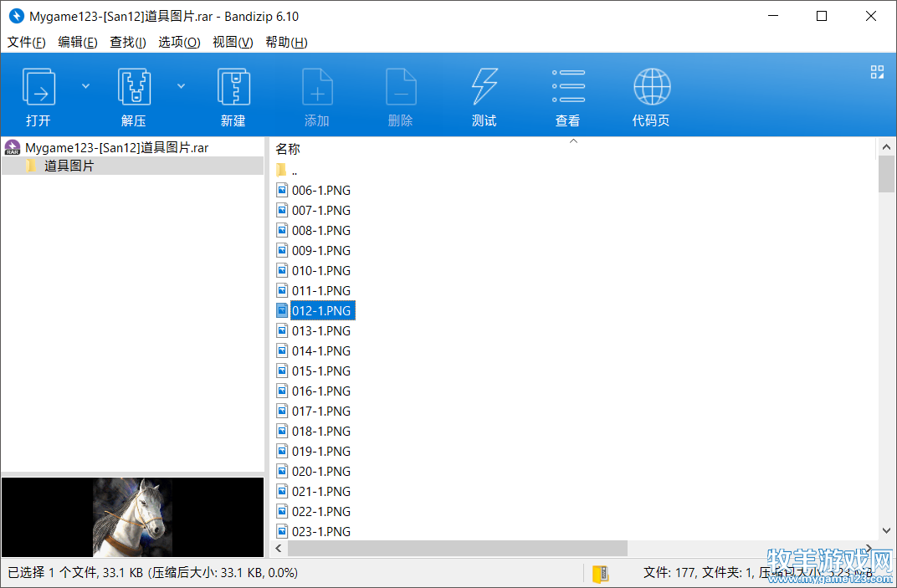Screen dimensions: 897x588
Task: Click the Extract (解压) toolbar icon
Action: tap(134, 87)
